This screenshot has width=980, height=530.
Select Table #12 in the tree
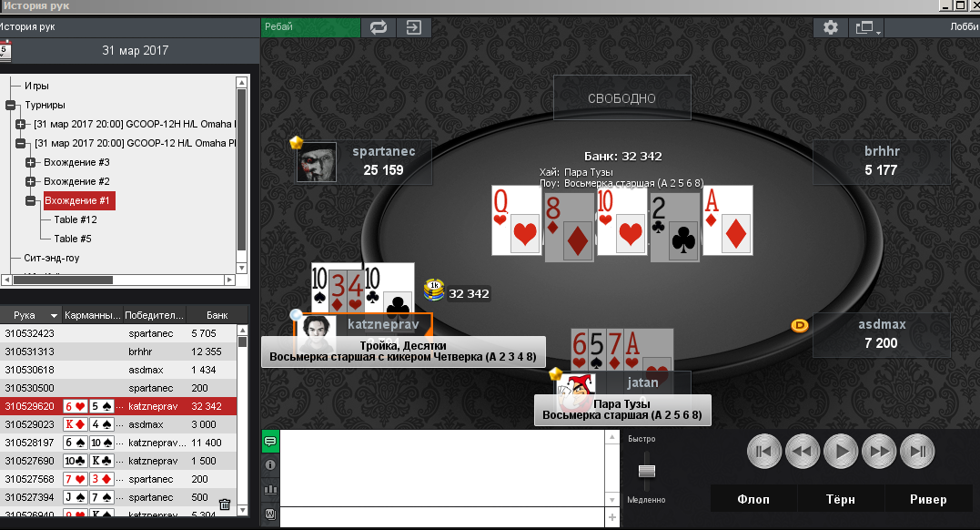tap(76, 219)
